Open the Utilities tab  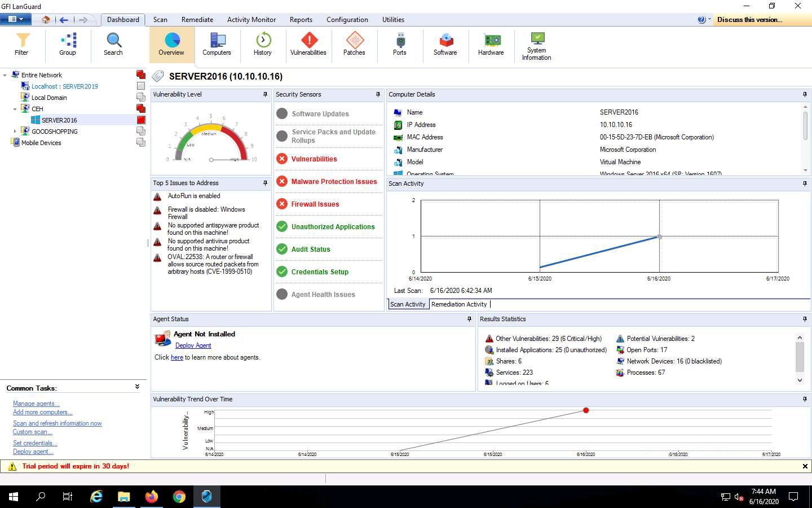point(393,20)
